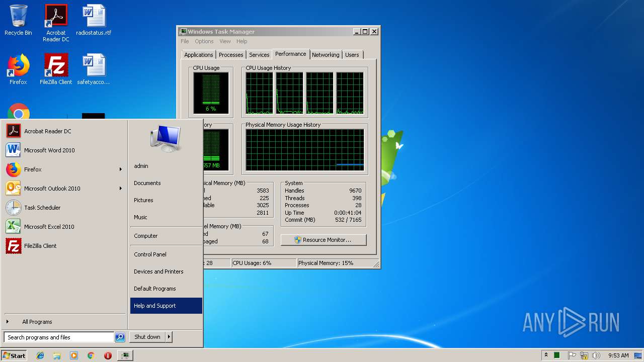The image size is (644, 362).
Task: Click 'CPU Usage: 6%' status bar text
Action: [x=252, y=263]
